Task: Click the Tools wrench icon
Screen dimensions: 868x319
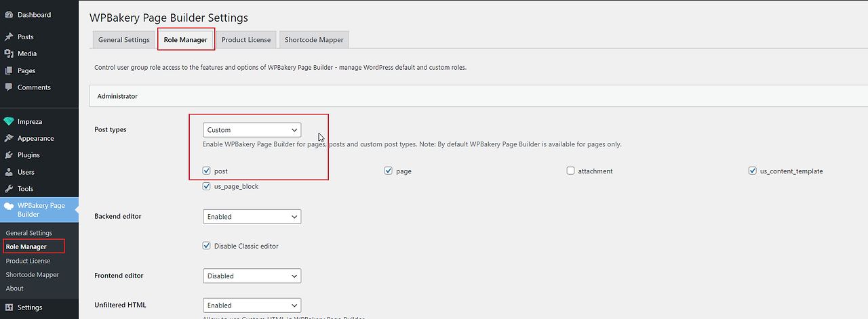Action: (x=9, y=189)
